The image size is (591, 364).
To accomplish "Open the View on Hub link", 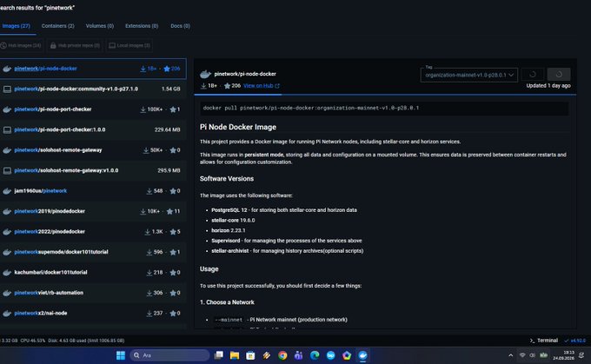I will tap(262, 86).
